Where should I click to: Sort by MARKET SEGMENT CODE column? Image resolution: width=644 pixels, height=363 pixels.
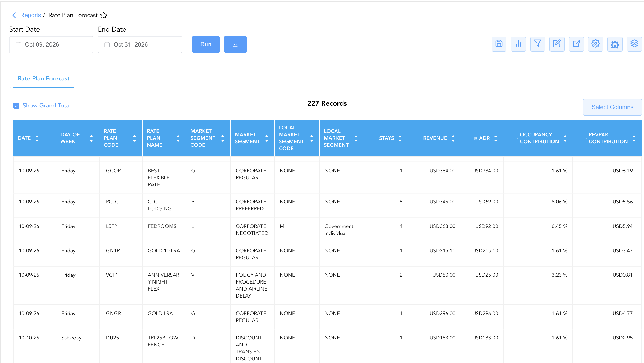click(x=223, y=138)
